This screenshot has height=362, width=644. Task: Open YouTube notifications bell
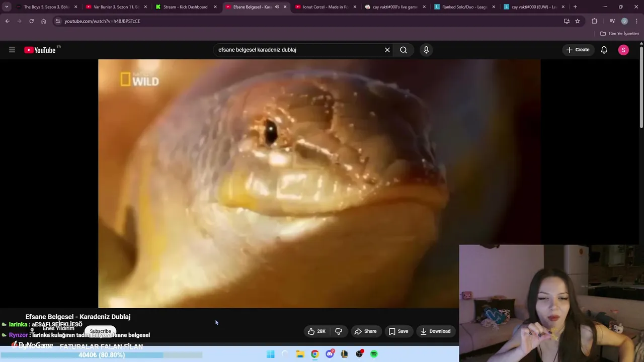tap(604, 50)
